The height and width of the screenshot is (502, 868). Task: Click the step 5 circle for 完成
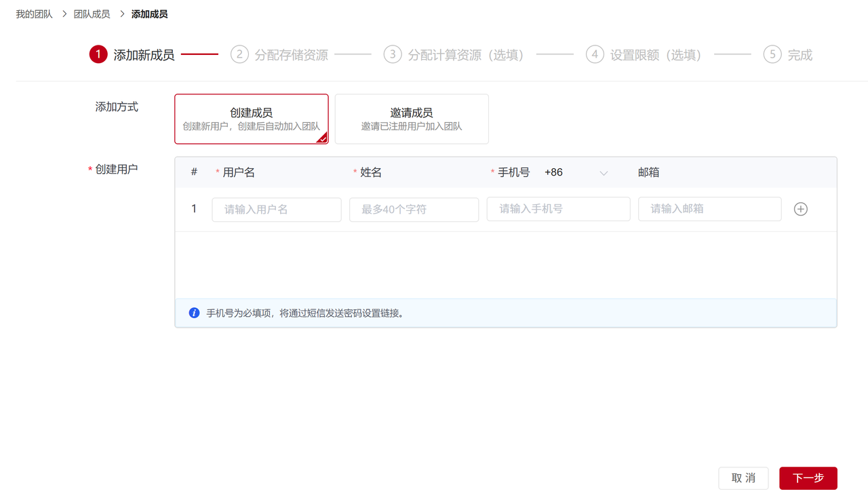pyautogui.click(x=772, y=55)
